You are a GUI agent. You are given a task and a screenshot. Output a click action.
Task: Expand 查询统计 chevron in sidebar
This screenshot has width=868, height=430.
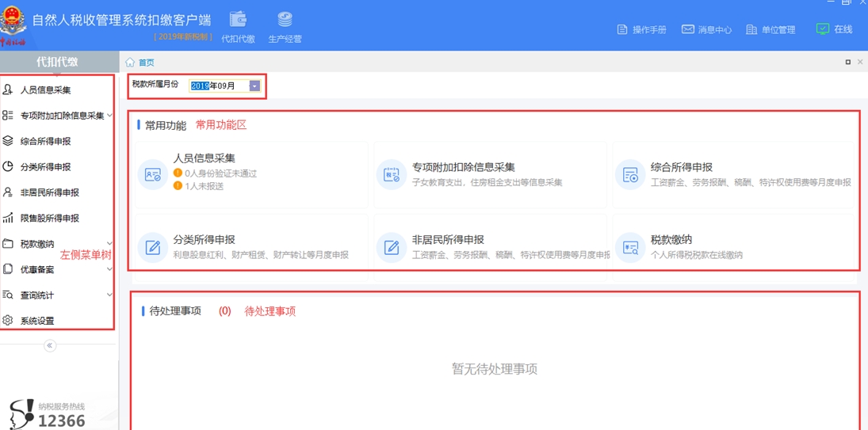click(x=109, y=295)
